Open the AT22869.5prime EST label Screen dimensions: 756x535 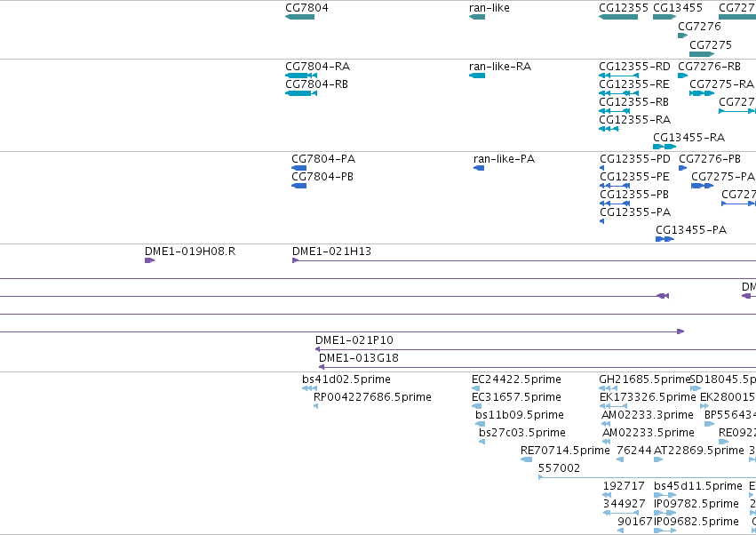click(698, 450)
